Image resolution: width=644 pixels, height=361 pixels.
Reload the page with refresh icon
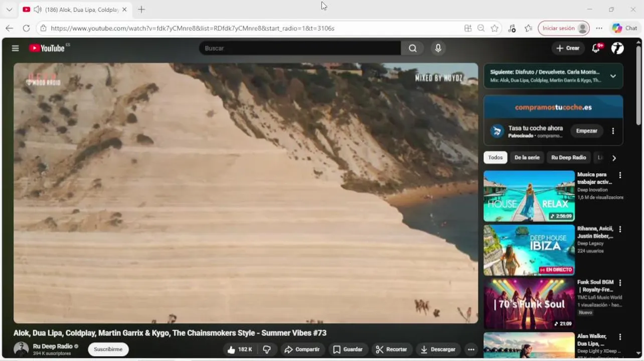point(26,28)
